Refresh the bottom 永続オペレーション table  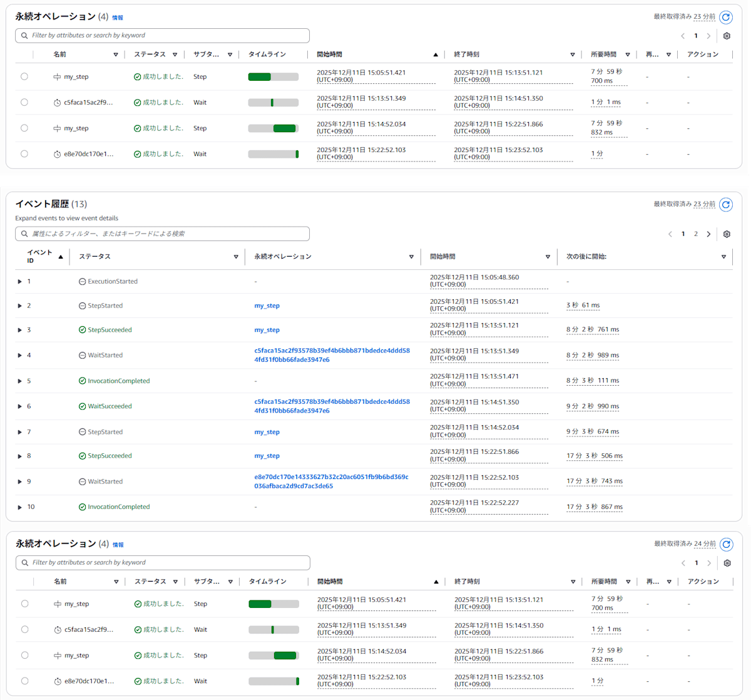(726, 545)
